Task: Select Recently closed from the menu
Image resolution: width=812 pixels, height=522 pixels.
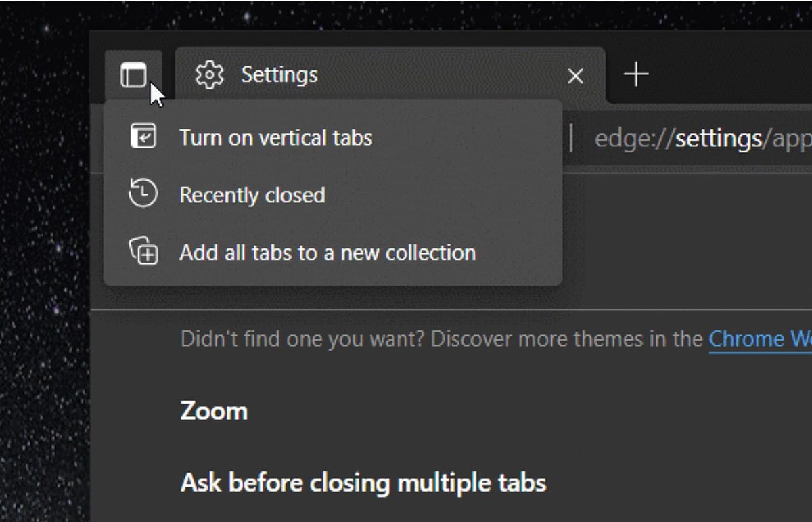Action: 252,194
